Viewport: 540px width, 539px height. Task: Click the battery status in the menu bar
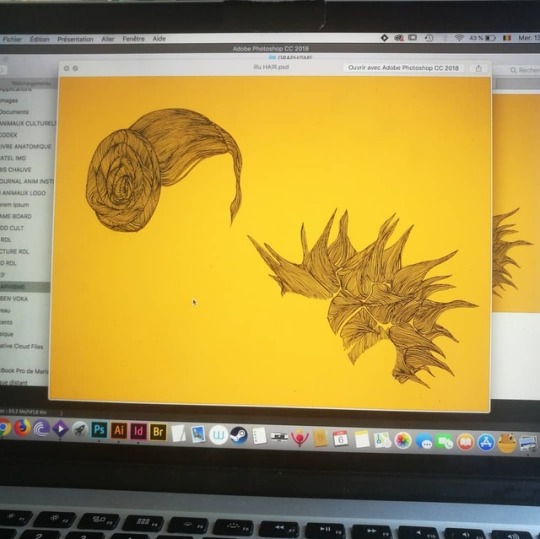coord(482,38)
